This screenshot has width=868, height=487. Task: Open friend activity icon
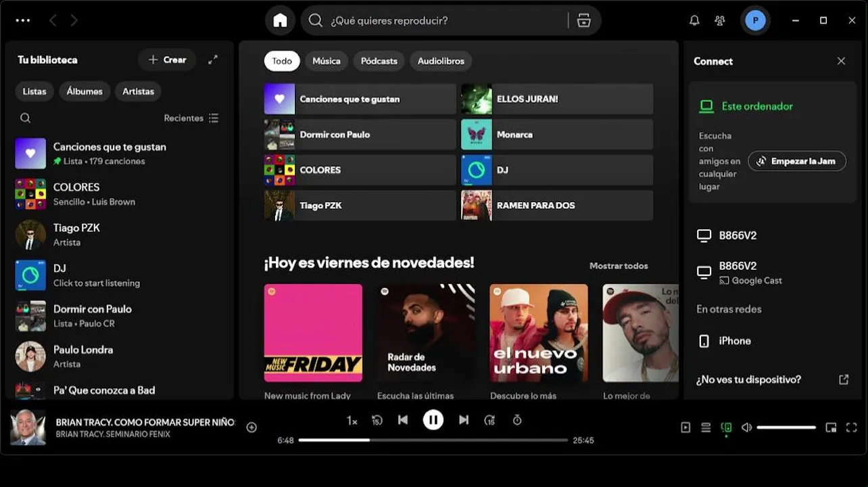(x=720, y=20)
